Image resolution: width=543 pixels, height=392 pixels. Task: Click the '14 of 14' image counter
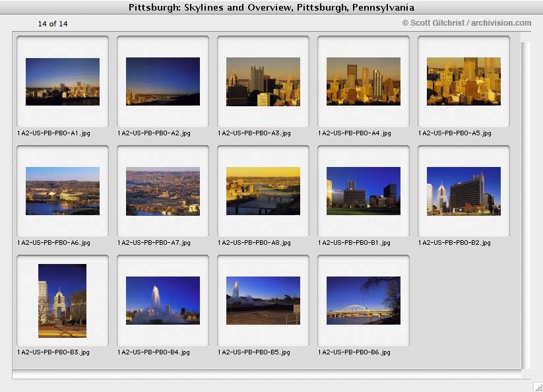[53, 24]
